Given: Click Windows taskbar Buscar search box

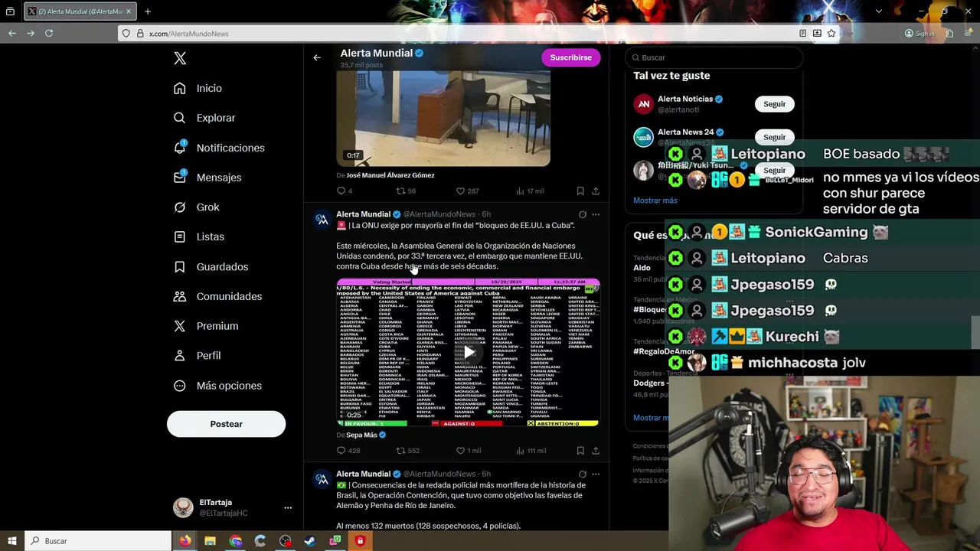Looking at the screenshot, I should [98, 541].
